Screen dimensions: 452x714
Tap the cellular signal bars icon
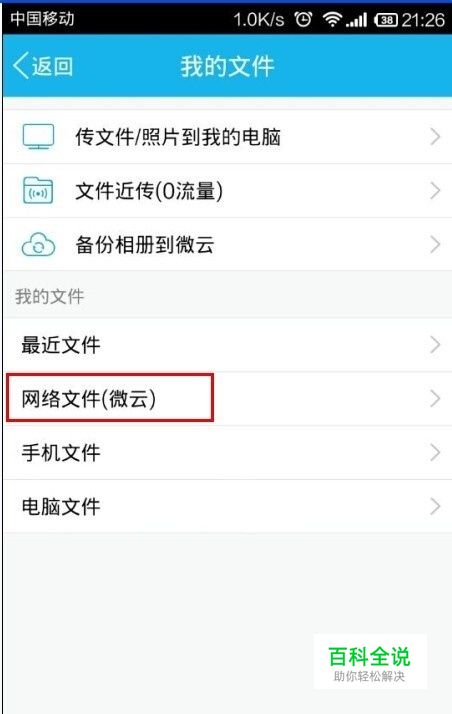click(356, 20)
